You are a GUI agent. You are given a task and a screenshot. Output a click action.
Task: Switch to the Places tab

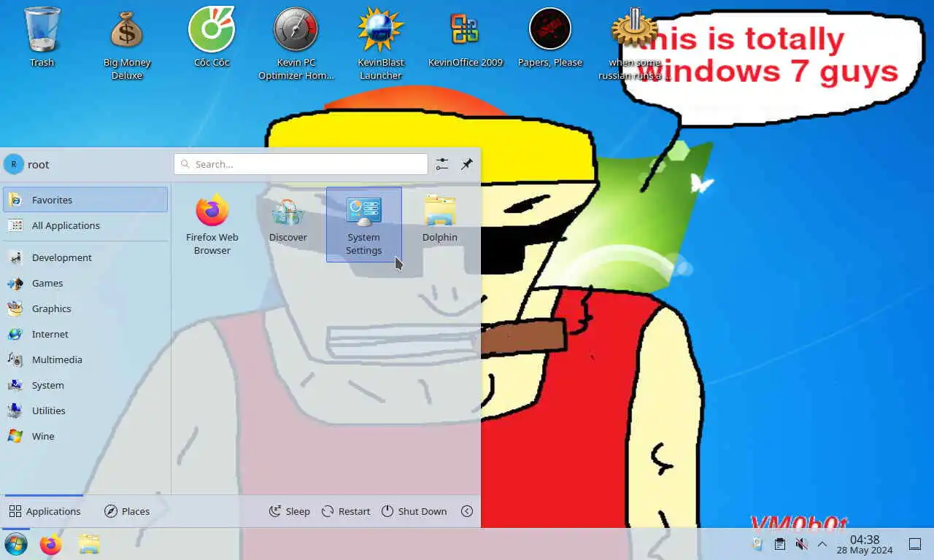tap(127, 511)
